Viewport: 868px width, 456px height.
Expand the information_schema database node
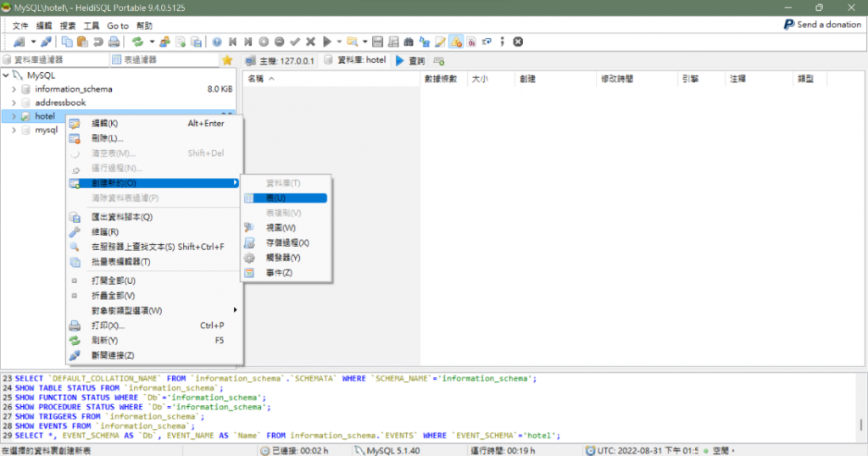pos(14,89)
